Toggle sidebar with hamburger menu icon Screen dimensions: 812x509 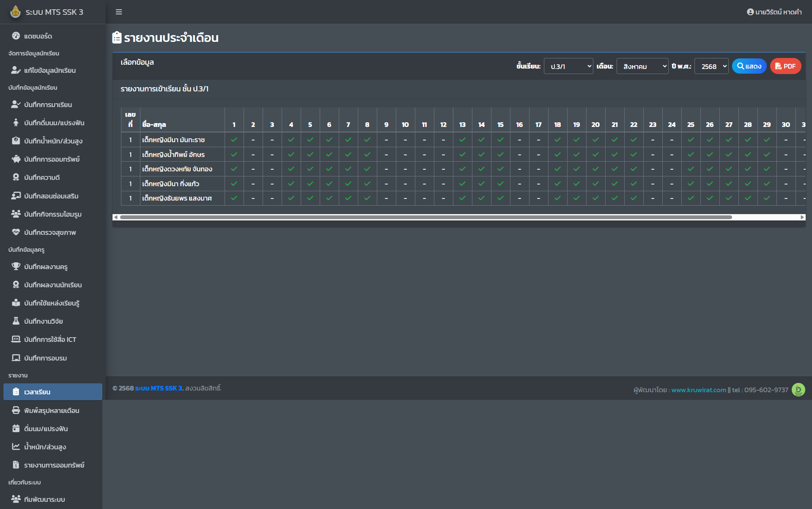[x=119, y=12]
